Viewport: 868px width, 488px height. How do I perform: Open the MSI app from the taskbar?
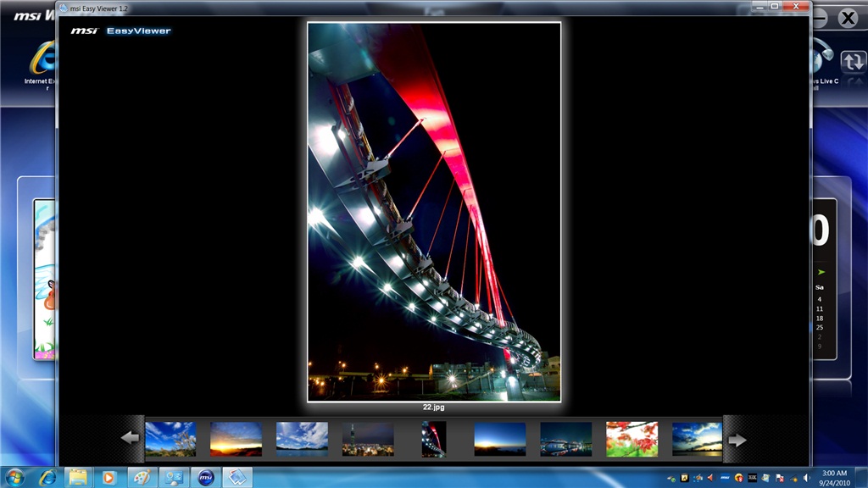pyautogui.click(x=204, y=477)
